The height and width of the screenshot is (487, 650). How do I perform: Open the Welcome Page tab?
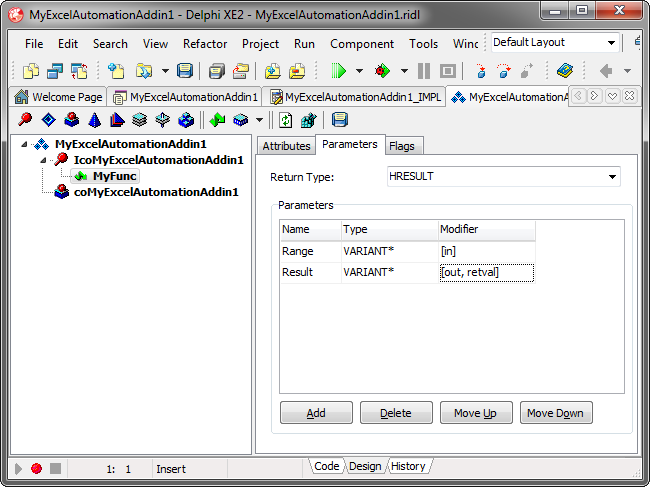click(x=58, y=97)
